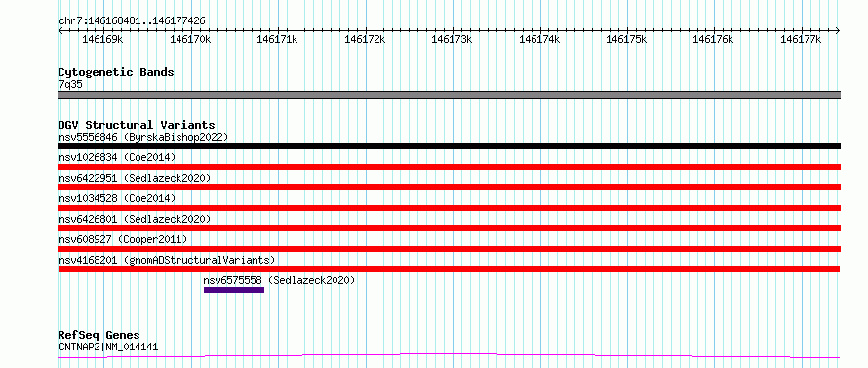The width and height of the screenshot is (868, 368).
Task: Click the Cytogenetic Bands track title
Action: (116, 72)
